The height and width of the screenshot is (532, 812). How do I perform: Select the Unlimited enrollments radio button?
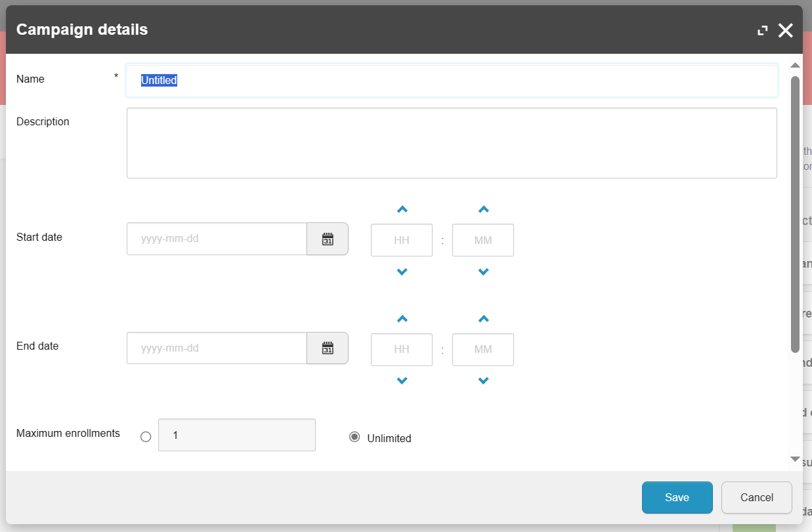[354, 437]
